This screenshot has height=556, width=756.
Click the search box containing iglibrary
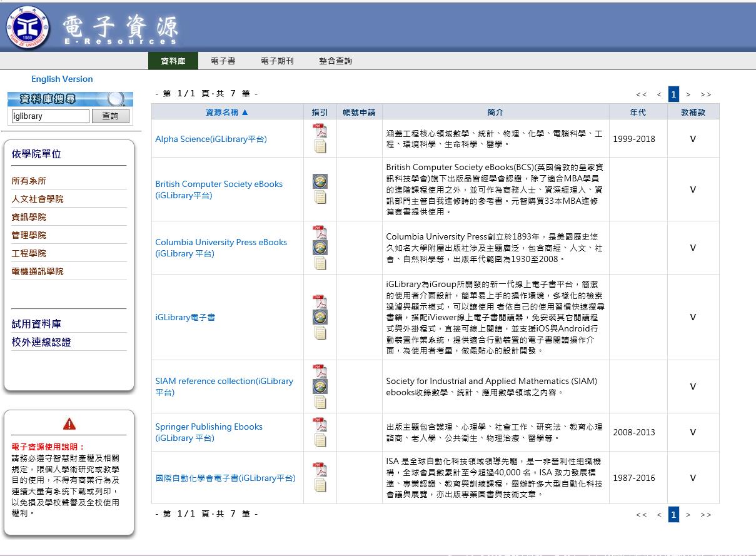tap(51, 116)
